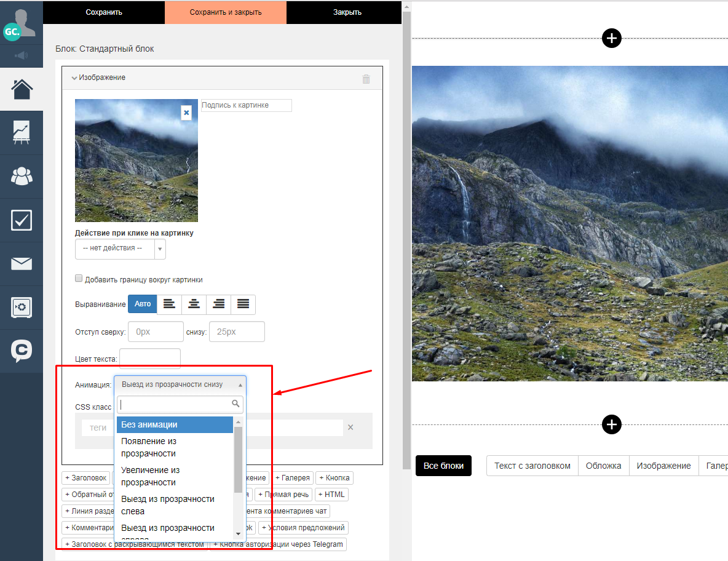728x561 pixels.
Task: Delete the Изображение element with trash icon
Action: click(366, 79)
